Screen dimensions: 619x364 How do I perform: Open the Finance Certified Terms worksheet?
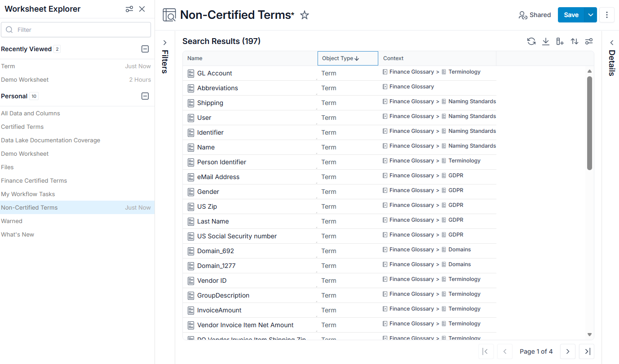[34, 180]
